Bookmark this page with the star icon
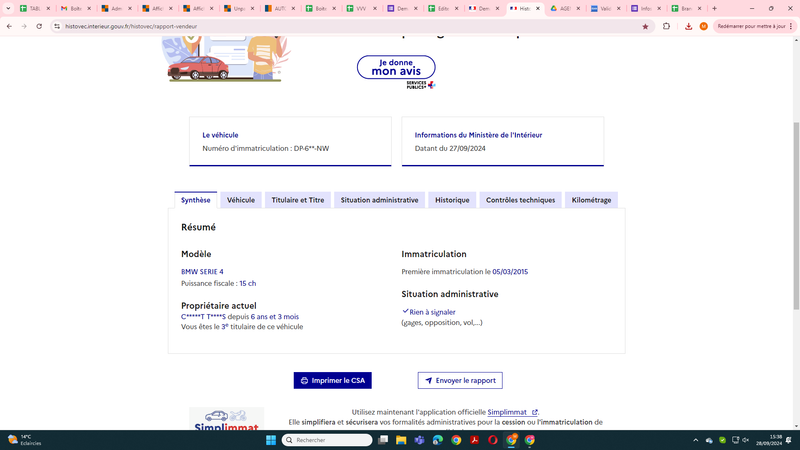Image resolution: width=800 pixels, height=450 pixels. (x=645, y=26)
